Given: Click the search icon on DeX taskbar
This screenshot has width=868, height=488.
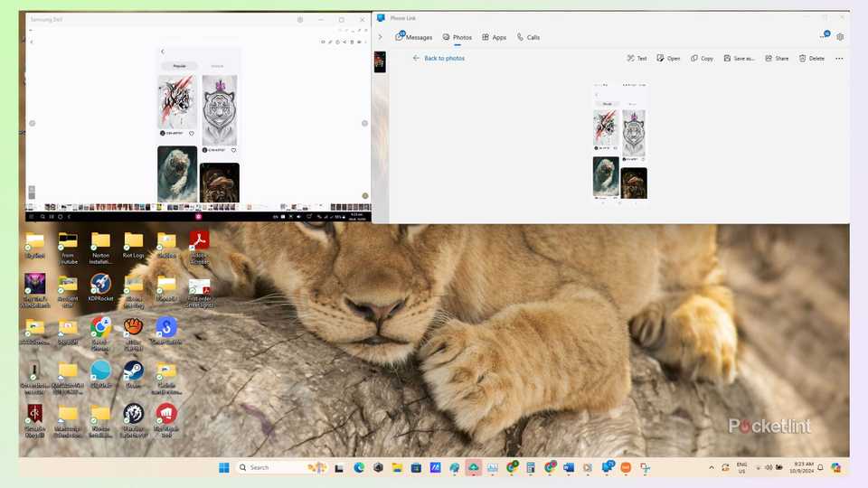Looking at the screenshot, I should pos(42,217).
